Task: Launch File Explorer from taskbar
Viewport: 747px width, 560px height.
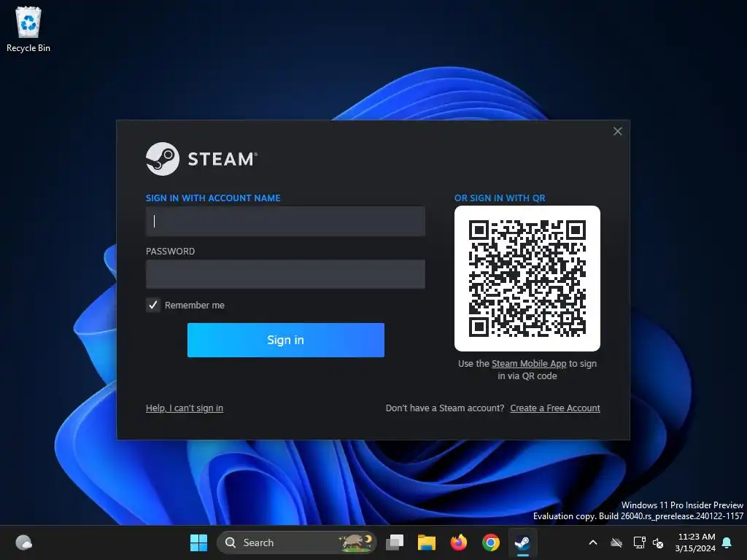Action: coord(426,542)
